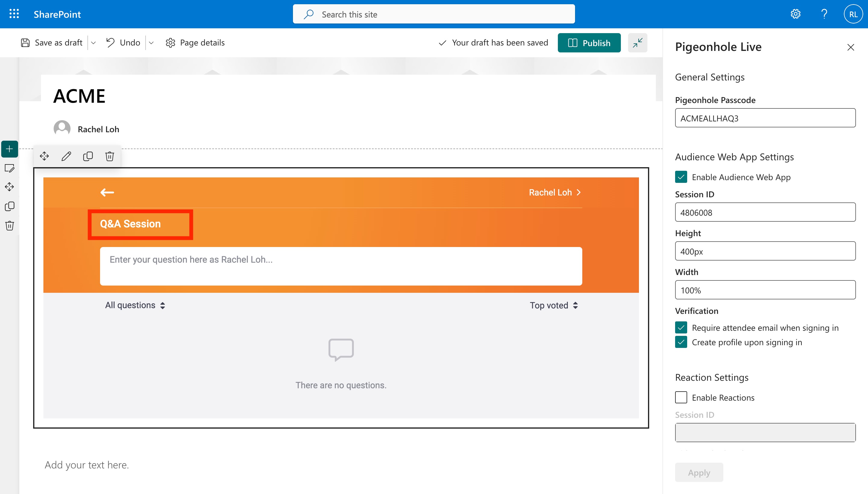Open the Rachel Loh profile link in widget

[555, 192]
